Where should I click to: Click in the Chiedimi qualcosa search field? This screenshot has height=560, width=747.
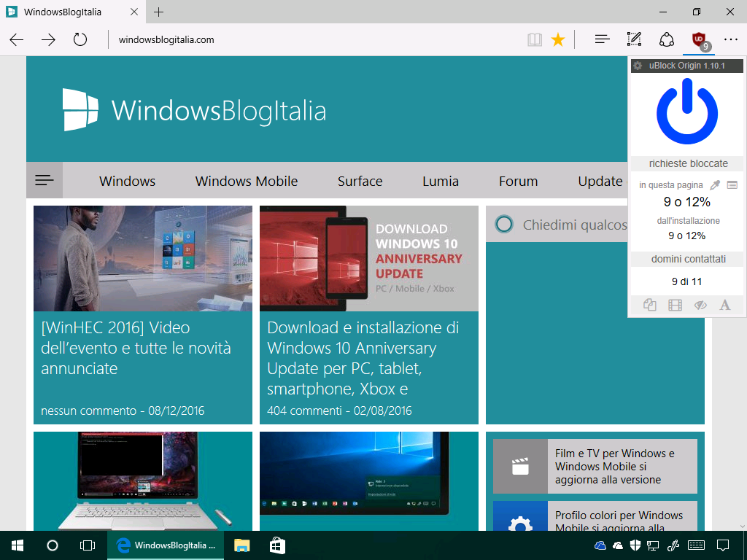point(575,225)
